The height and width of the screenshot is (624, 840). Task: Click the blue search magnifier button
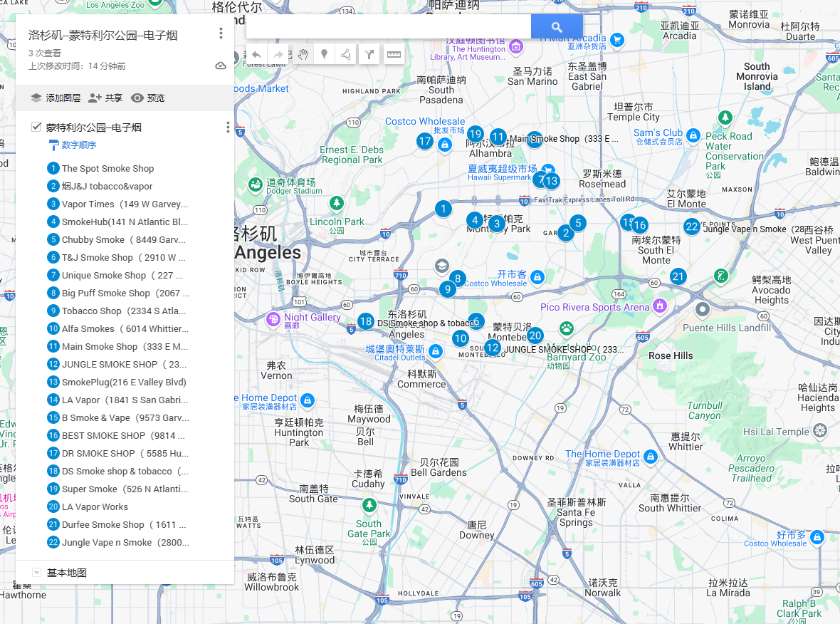557,27
